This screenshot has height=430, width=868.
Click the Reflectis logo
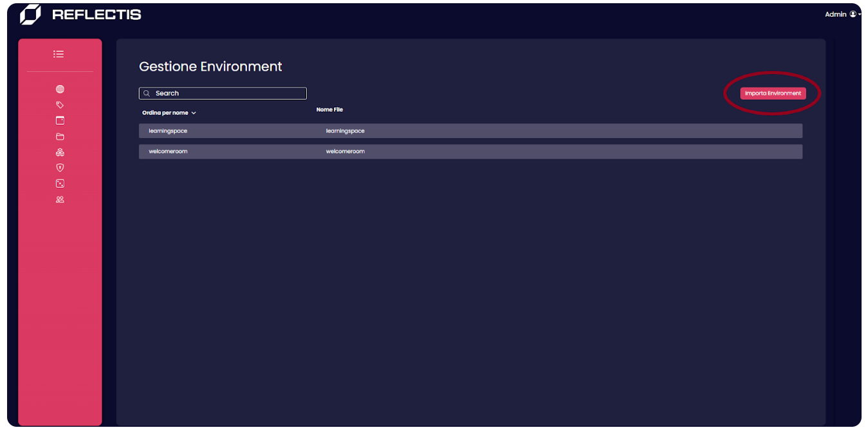(x=80, y=14)
